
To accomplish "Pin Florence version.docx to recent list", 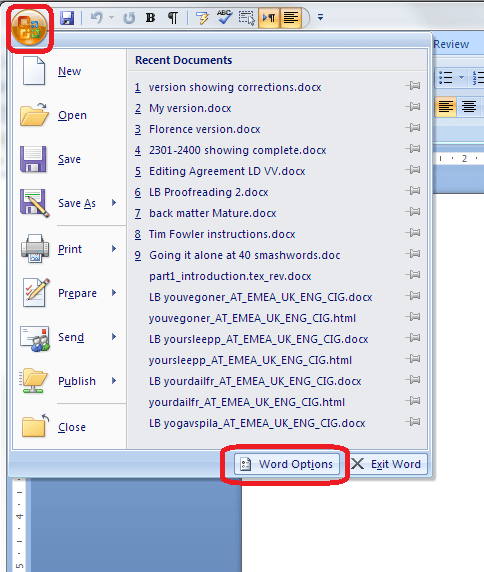I will (x=413, y=128).
